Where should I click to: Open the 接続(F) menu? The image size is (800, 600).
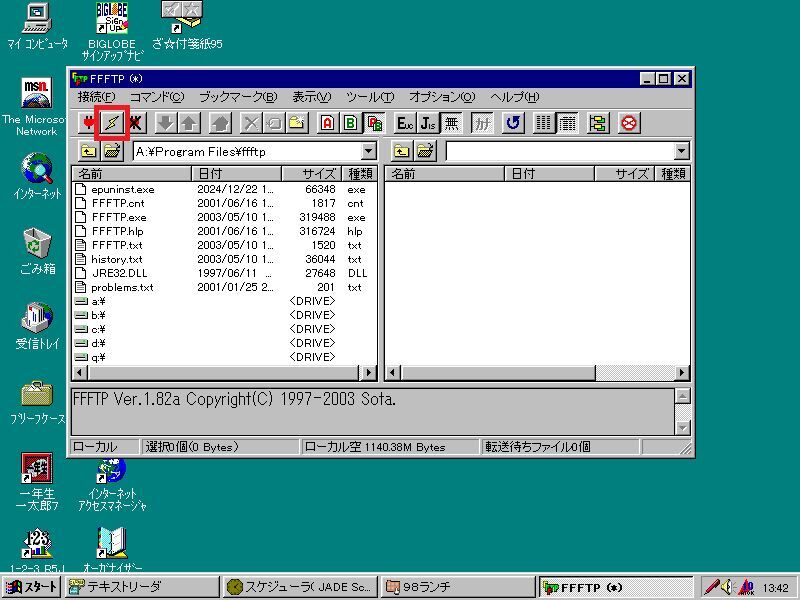[x=96, y=96]
